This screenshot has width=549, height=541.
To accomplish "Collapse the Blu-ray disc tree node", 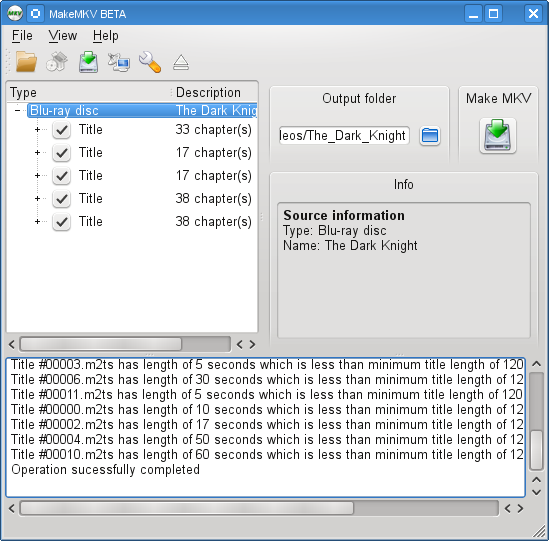I will click(x=17, y=110).
